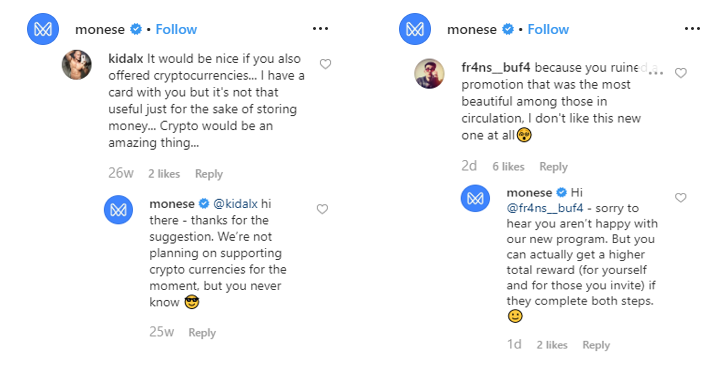The height and width of the screenshot is (367, 713).
Task: Reply to the fr4ns__buf4 comment
Action: click(553, 166)
